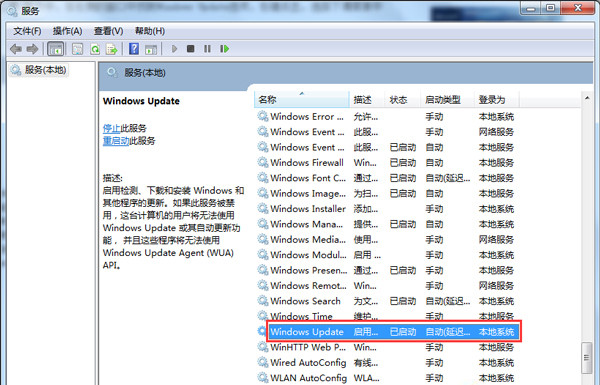Select the Windows Remot... service row

click(x=386, y=285)
